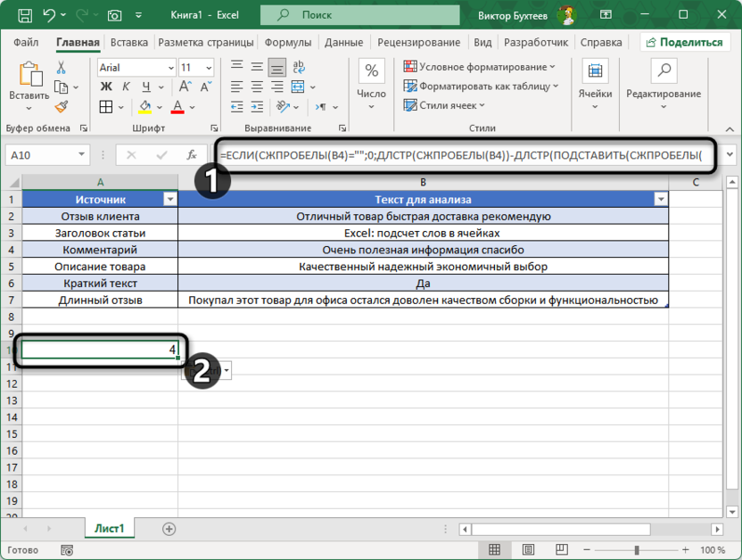
Task: Click the Поделиться share button
Action: click(686, 42)
